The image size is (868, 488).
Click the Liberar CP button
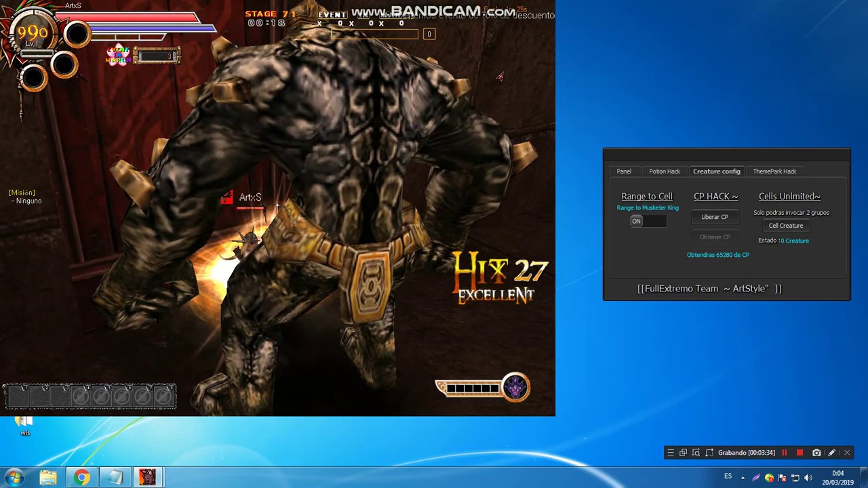715,217
